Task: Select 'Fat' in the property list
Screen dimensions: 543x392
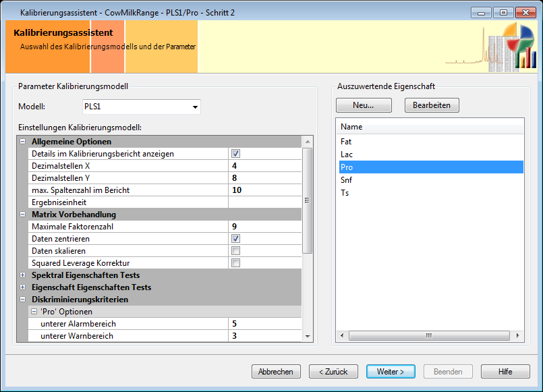Action: [x=346, y=142]
